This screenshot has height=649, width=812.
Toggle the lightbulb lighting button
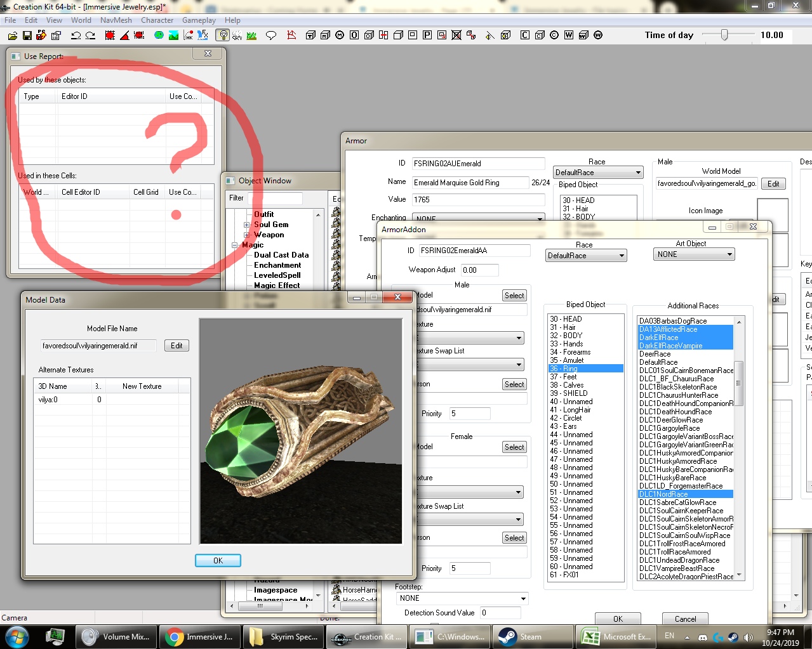(x=222, y=36)
